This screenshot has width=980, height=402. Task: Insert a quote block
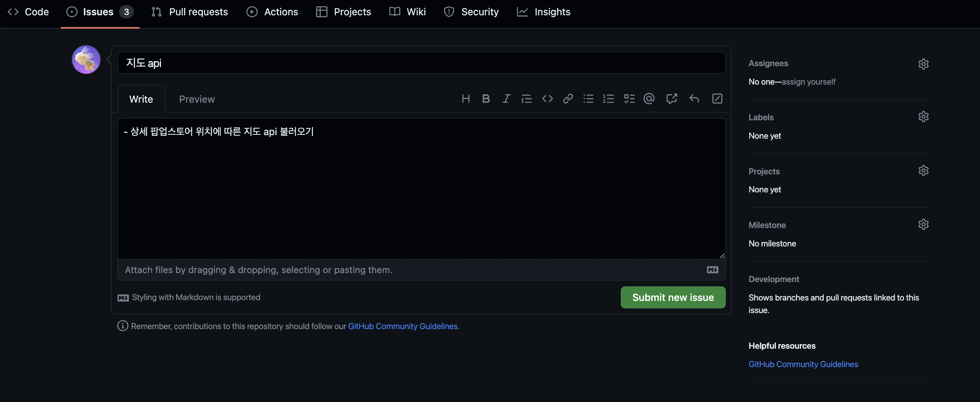tap(526, 98)
